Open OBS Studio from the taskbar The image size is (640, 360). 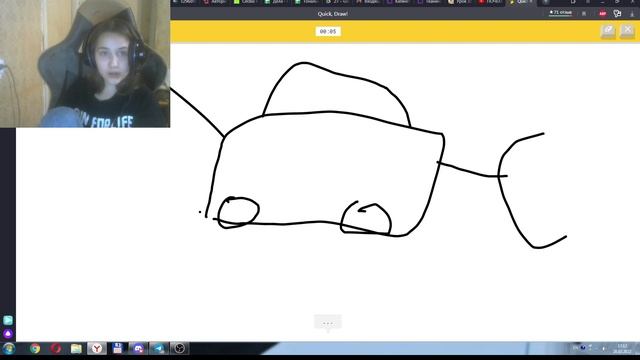point(180,349)
